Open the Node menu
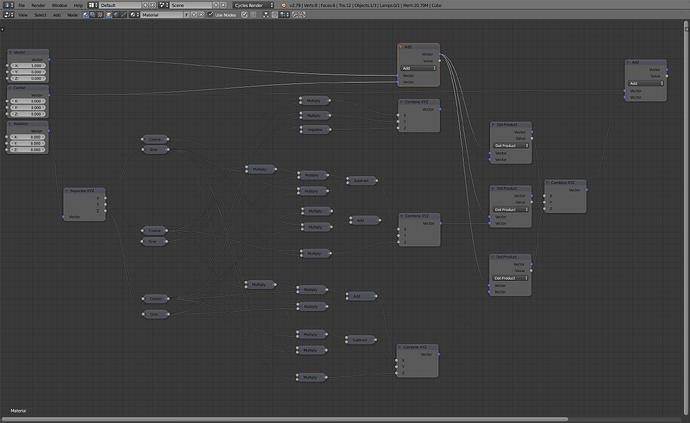This screenshot has height=423, width=690. point(72,15)
